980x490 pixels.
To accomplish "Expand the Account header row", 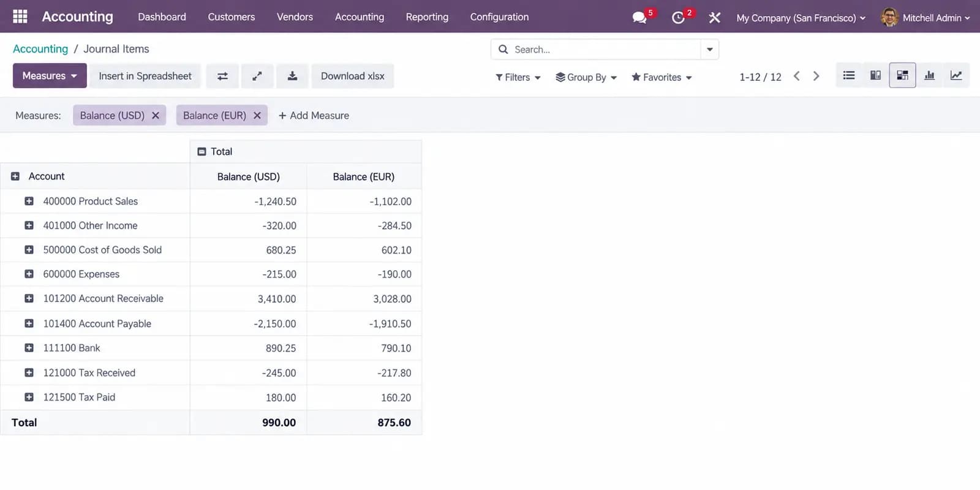I will coord(15,176).
